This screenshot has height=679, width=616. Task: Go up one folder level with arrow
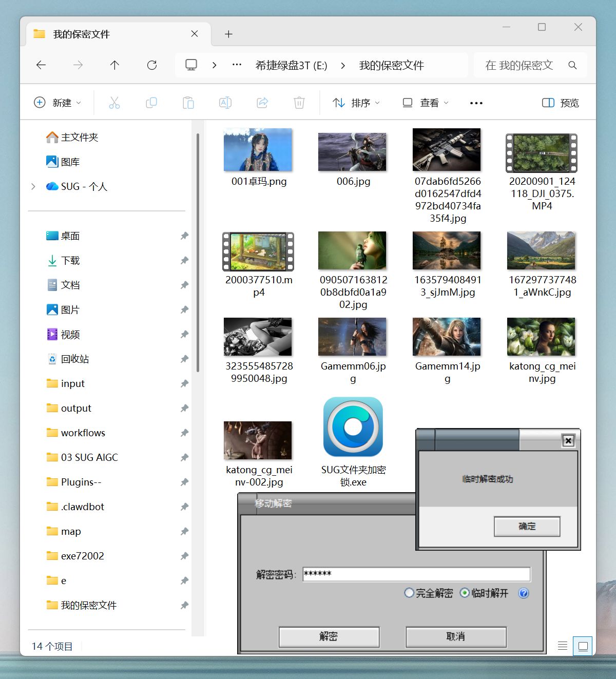(114, 65)
